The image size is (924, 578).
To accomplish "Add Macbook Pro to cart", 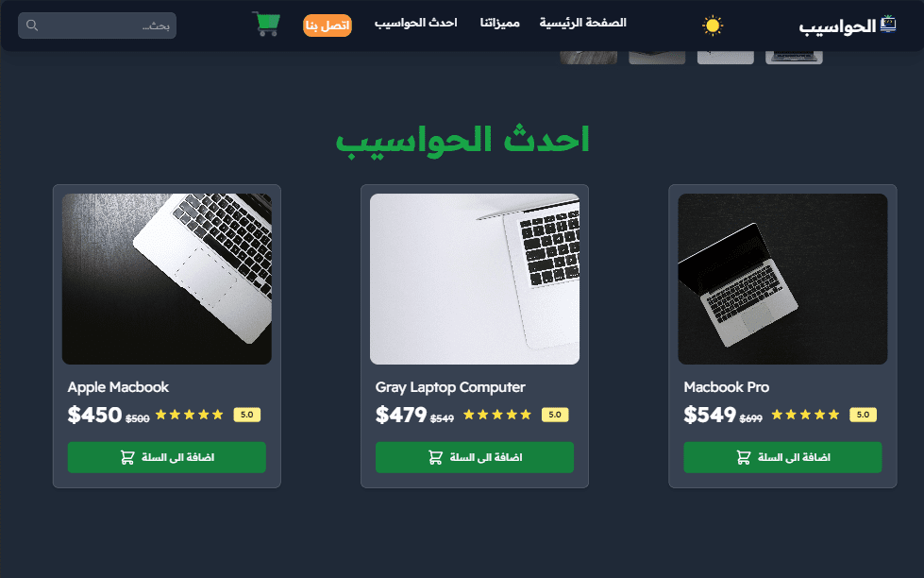I will click(782, 457).
